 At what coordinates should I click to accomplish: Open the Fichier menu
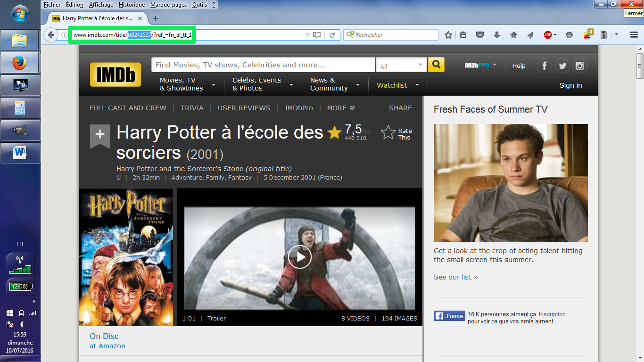click(x=52, y=5)
